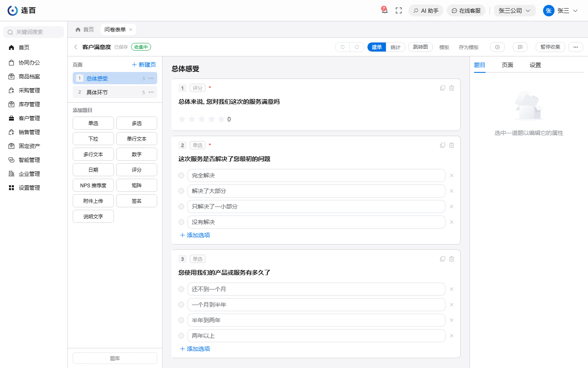Open more actions for 具体环节 page
Screen dimensions: 588x368
151,92
